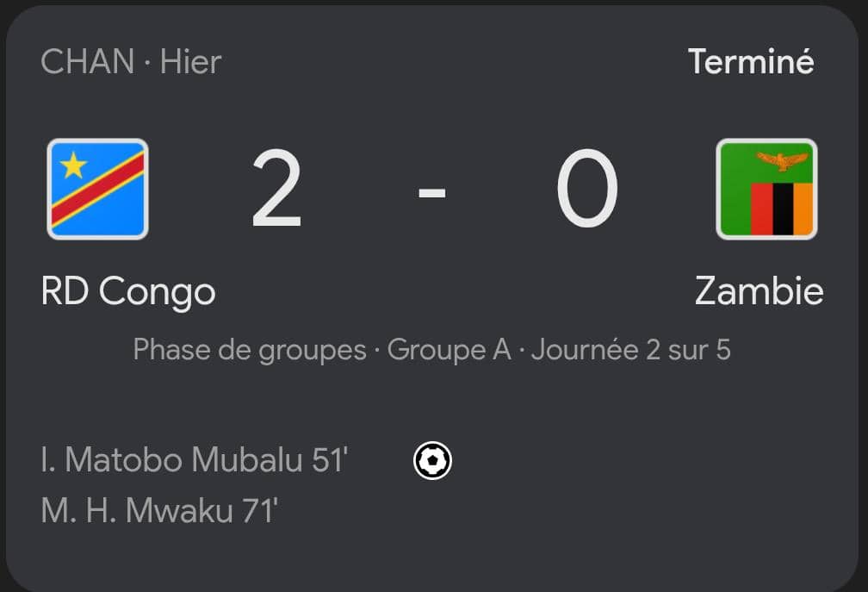Select scorer I. Matobo Mubalu
The width and height of the screenshot is (868, 592).
click(171, 460)
